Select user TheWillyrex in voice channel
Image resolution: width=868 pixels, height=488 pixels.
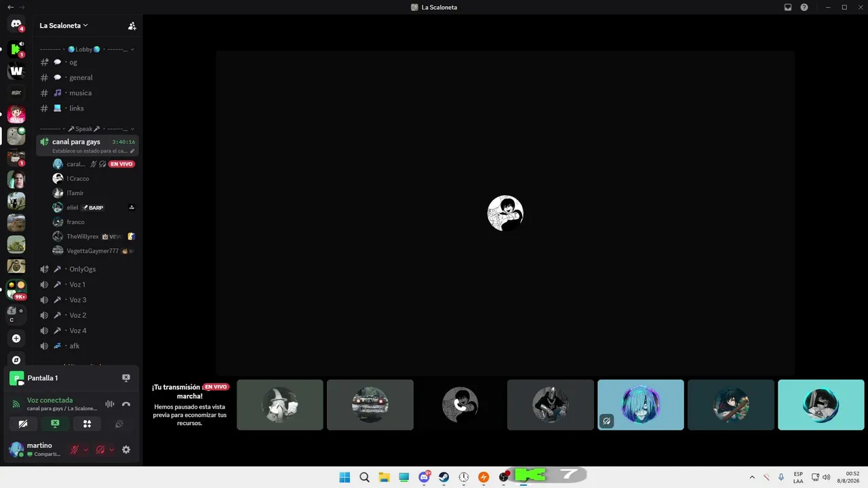pos(94,237)
